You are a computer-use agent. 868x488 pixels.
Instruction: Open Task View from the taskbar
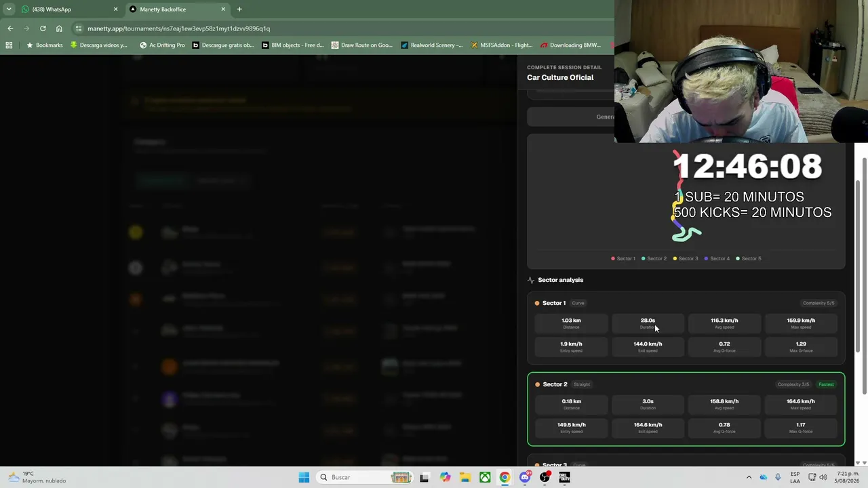click(x=425, y=477)
